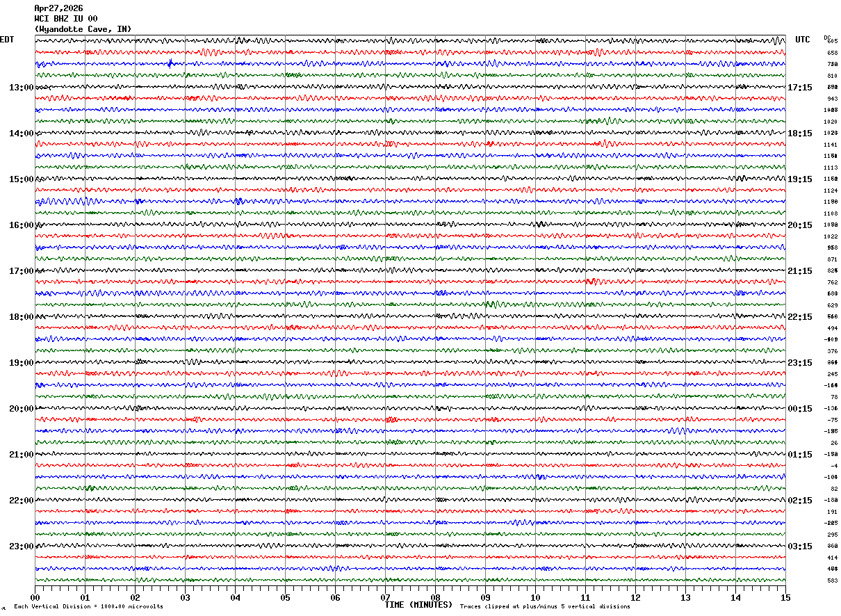The image size is (841, 616).
Task: Click the 02:15 UTC time label
Action: click(800, 501)
